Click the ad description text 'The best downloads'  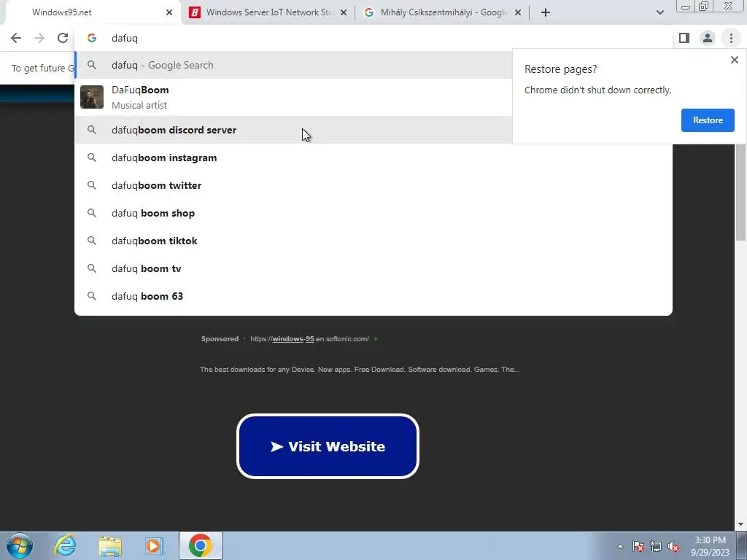point(359,370)
